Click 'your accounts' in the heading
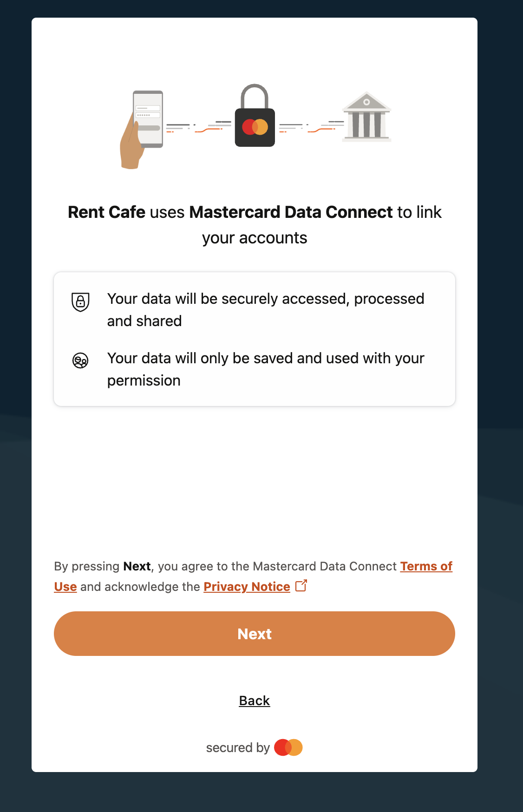Image resolution: width=523 pixels, height=812 pixels. (x=255, y=238)
